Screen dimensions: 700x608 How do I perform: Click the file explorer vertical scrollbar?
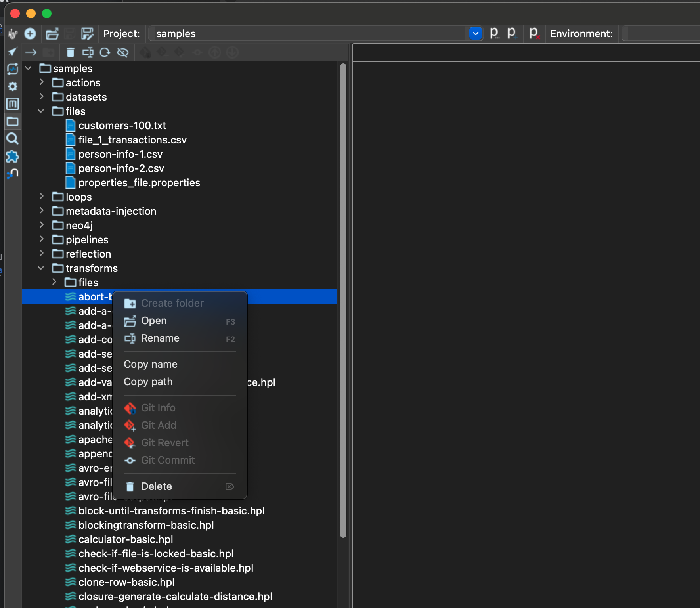click(343, 301)
